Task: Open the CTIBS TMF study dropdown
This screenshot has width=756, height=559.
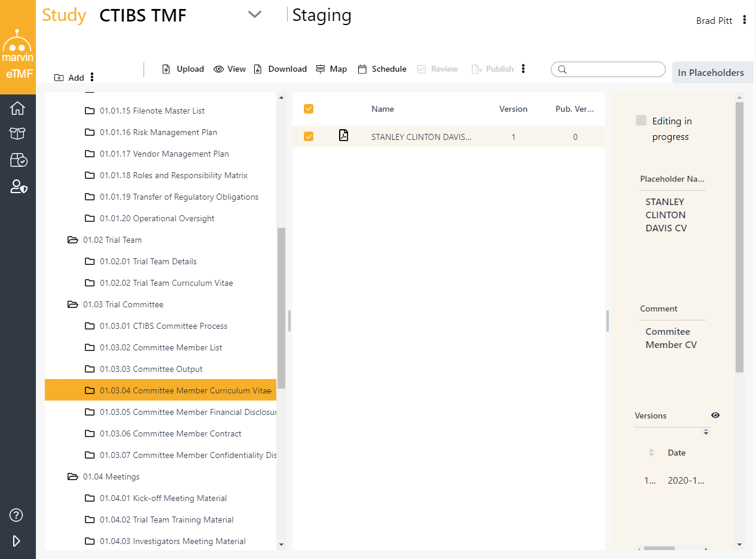Action: pyautogui.click(x=255, y=15)
